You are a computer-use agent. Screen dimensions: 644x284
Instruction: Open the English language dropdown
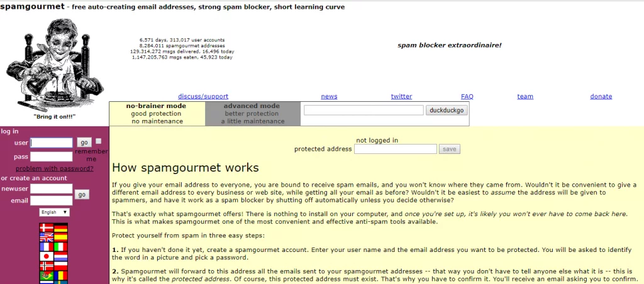(54, 212)
